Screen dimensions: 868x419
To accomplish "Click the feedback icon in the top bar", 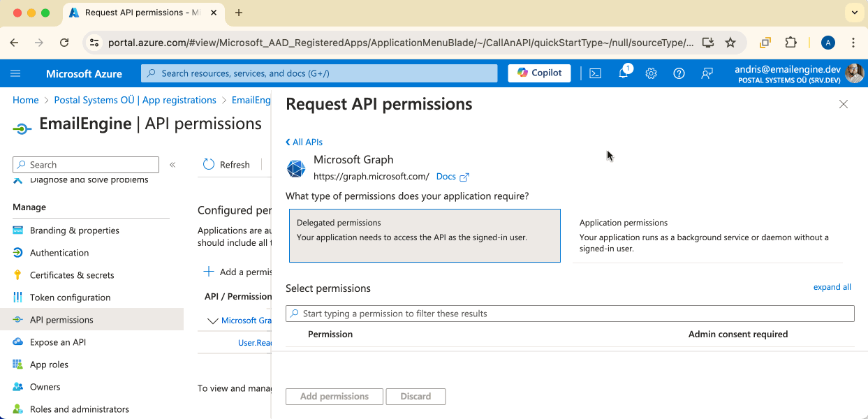I will pos(707,73).
